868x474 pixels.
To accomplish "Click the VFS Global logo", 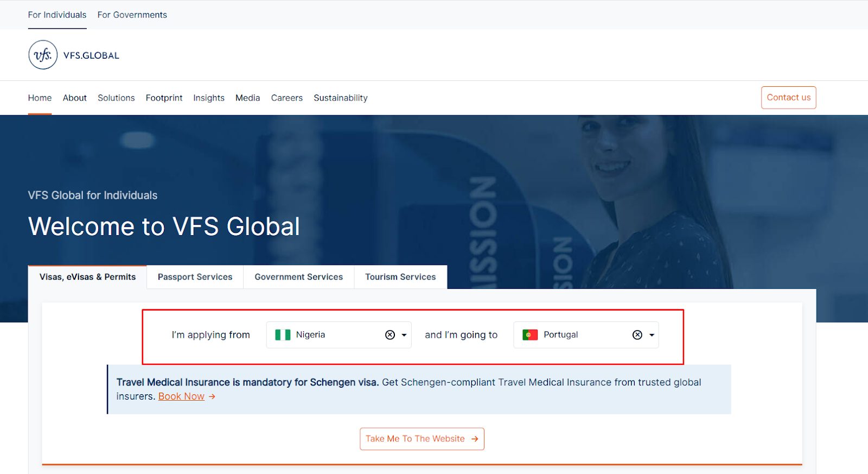I will [74, 55].
